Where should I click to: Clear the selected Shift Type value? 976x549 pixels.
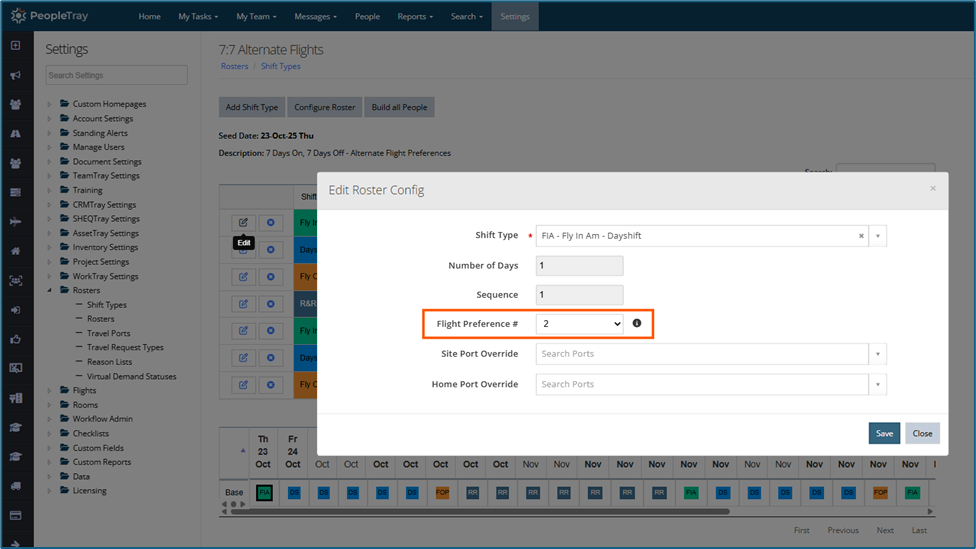tap(861, 236)
